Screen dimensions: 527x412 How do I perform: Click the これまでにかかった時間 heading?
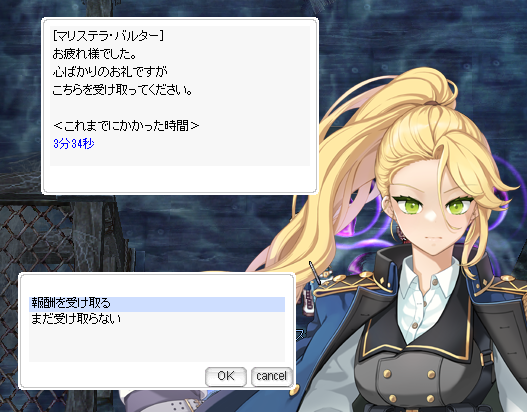pyautogui.click(x=126, y=126)
